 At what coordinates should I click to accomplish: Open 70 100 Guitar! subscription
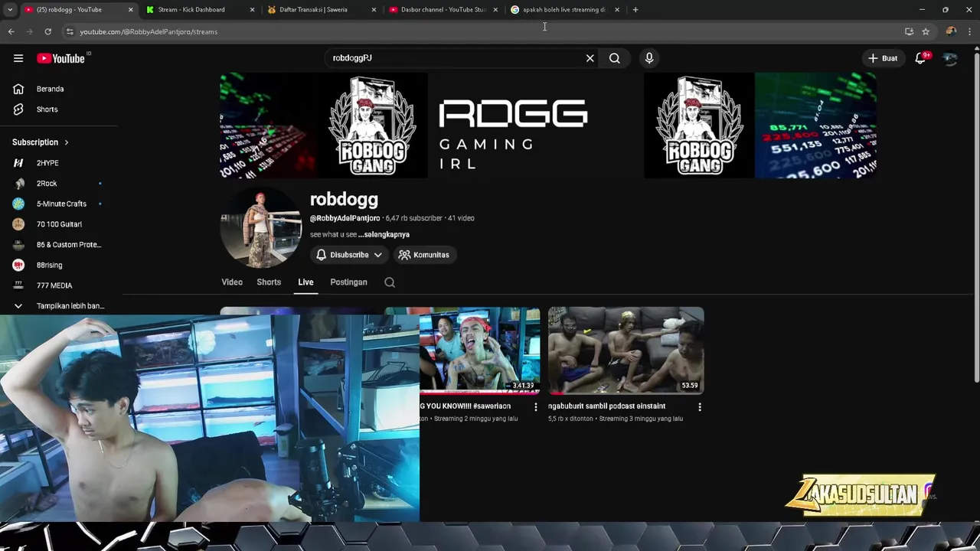(x=58, y=224)
